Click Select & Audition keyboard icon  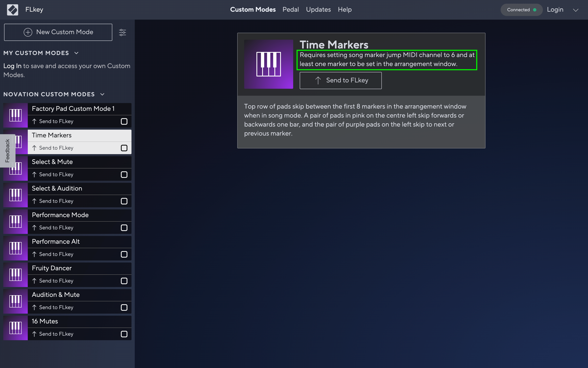[x=16, y=195]
